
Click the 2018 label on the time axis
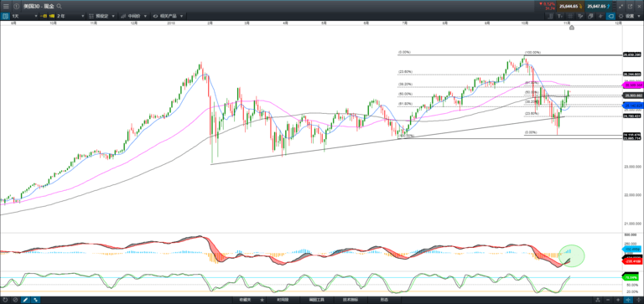point(171,23)
